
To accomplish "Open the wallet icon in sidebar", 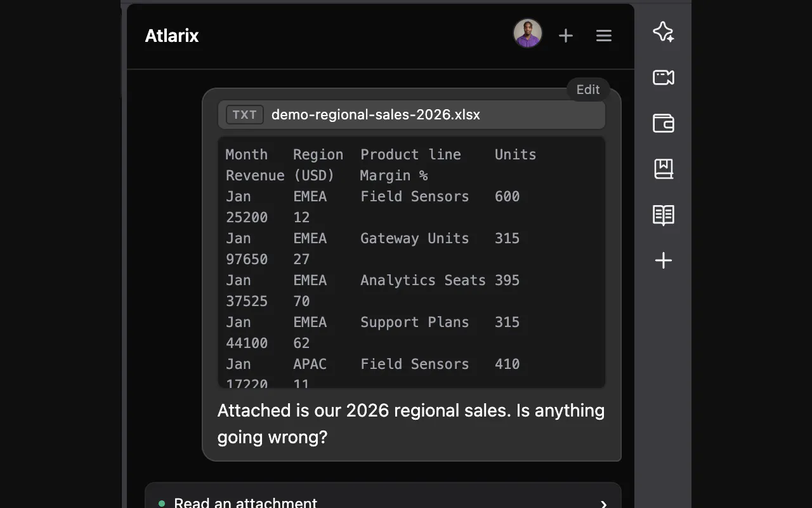I will click(663, 123).
